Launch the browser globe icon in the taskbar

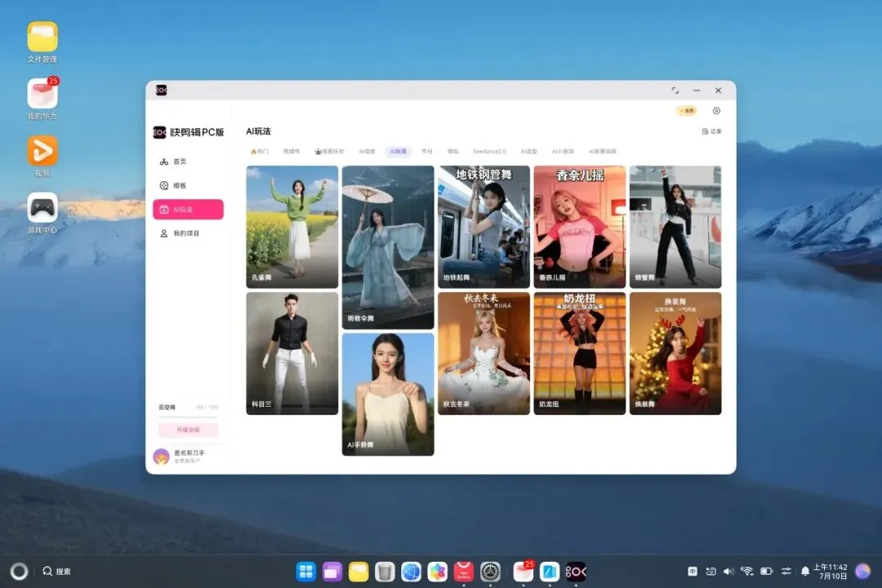pyautogui.click(x=411, y=572)
